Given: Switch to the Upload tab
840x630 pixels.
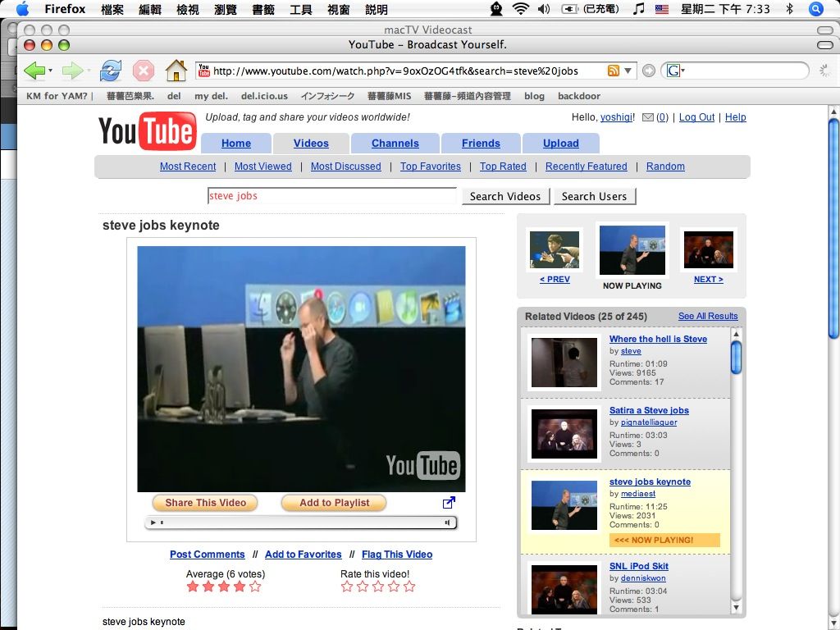Looking at the screenshot, I should [x=560, y=143].
